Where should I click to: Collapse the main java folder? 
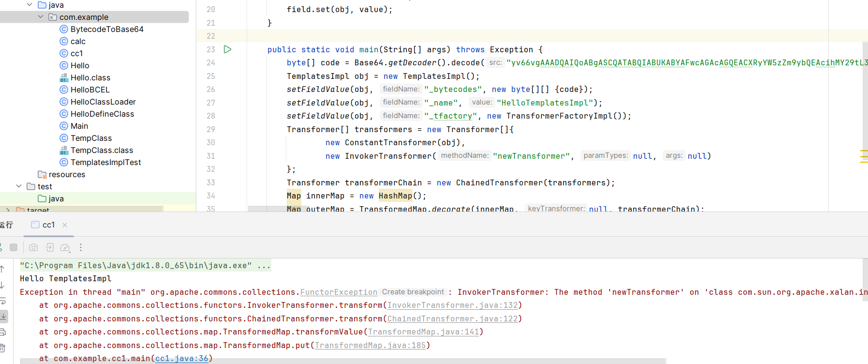click(x=29, y=5)
